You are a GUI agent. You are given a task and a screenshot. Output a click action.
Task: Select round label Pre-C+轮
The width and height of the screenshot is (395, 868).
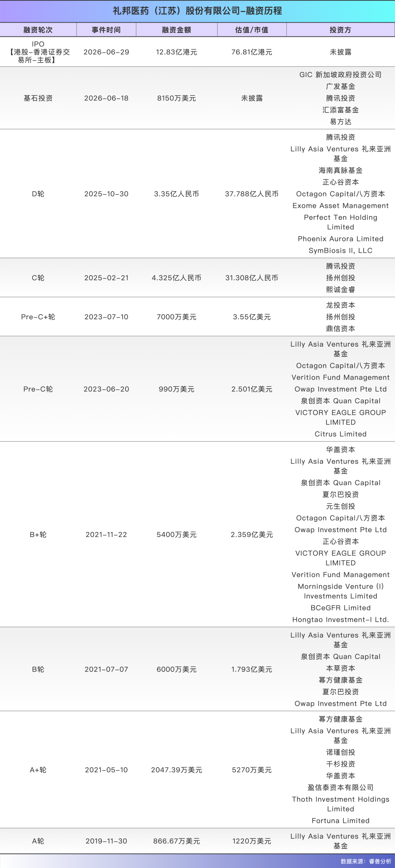(x=38, y=317)
